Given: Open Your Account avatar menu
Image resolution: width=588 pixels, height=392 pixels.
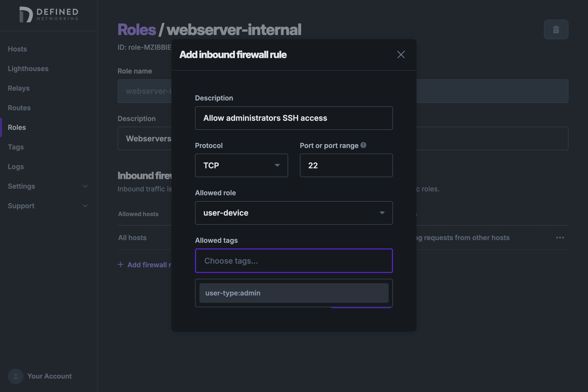Looking at the screenshot, I should [x=15, y=376].
